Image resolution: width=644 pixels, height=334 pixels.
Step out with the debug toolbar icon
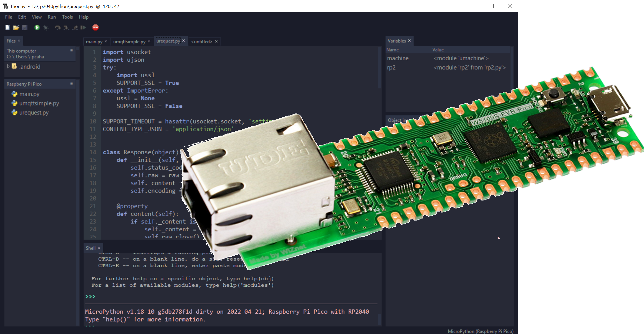75,27
